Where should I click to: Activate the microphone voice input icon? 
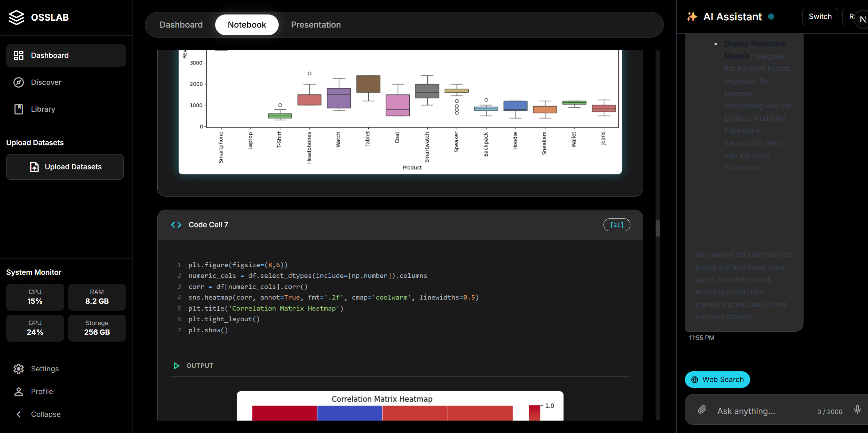(x=857, y=410)
